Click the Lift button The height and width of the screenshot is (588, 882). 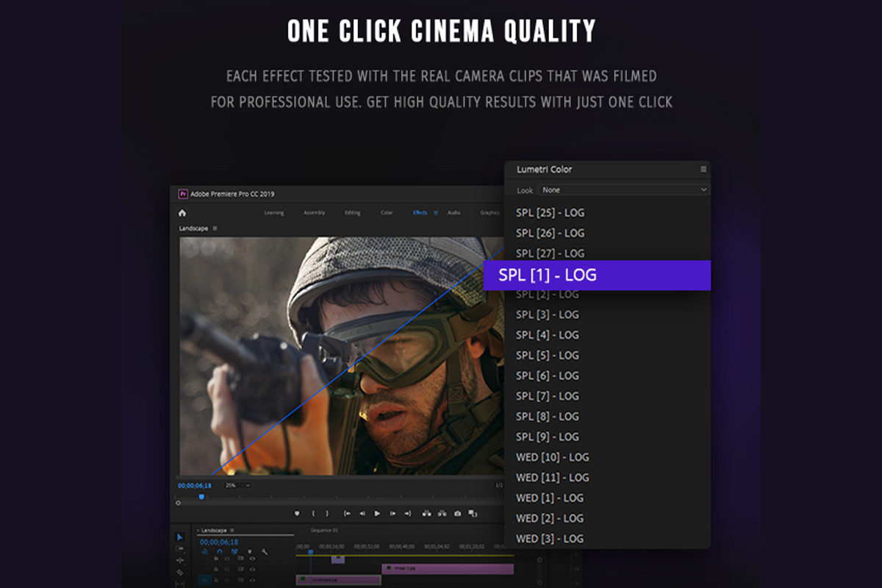tap(426, 513)
